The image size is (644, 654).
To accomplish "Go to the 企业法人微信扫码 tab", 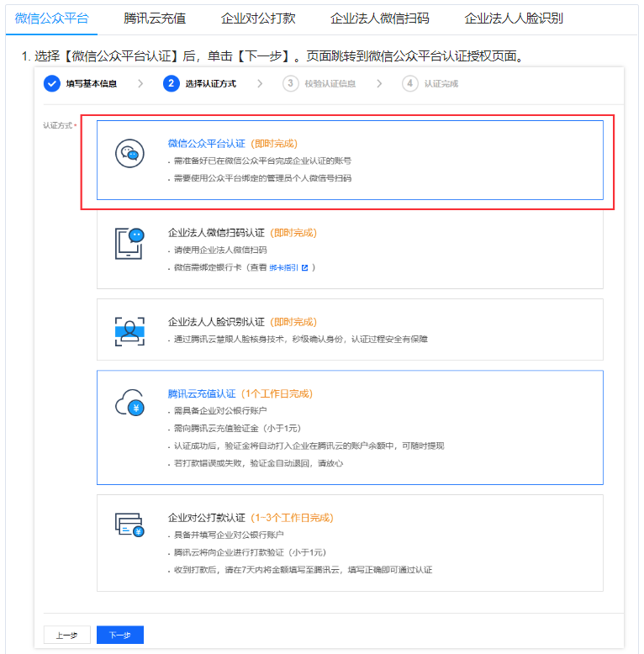I will (379, 18).
